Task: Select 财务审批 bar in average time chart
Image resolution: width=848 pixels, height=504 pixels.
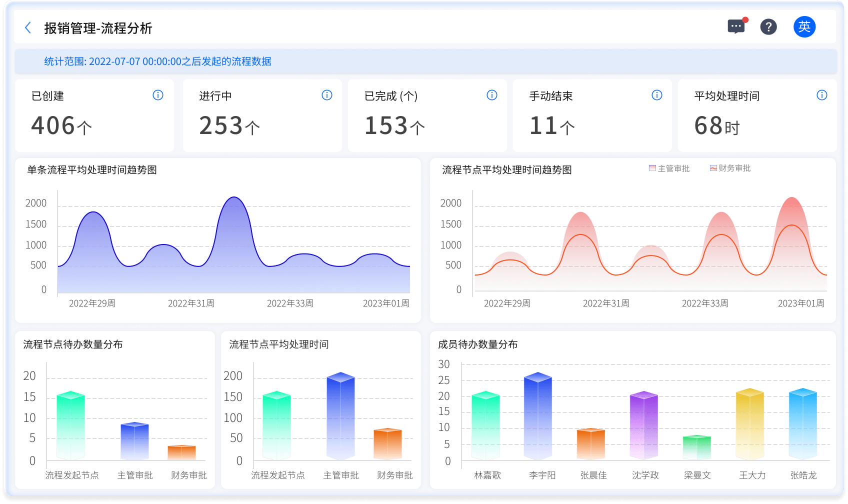Action: [x=388, y=444]
